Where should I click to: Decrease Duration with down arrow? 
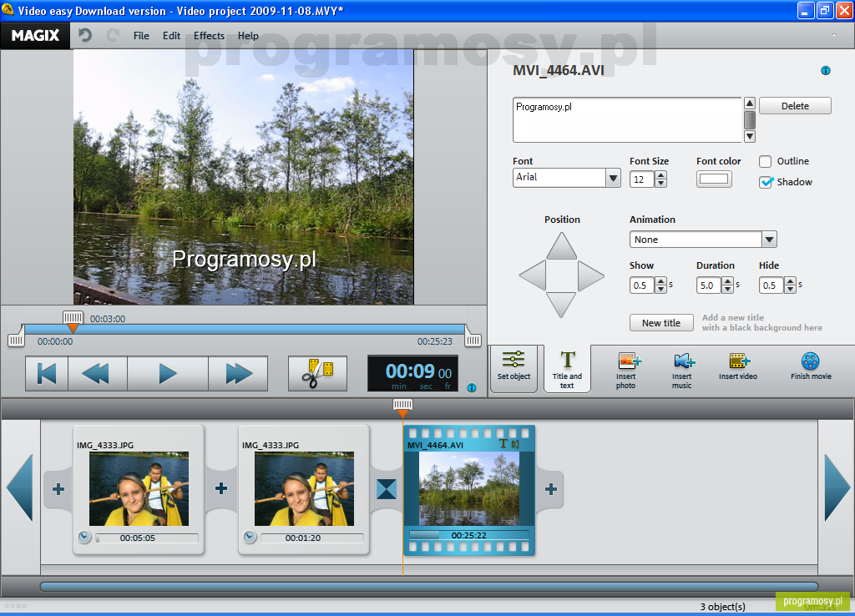click(728, 290)
